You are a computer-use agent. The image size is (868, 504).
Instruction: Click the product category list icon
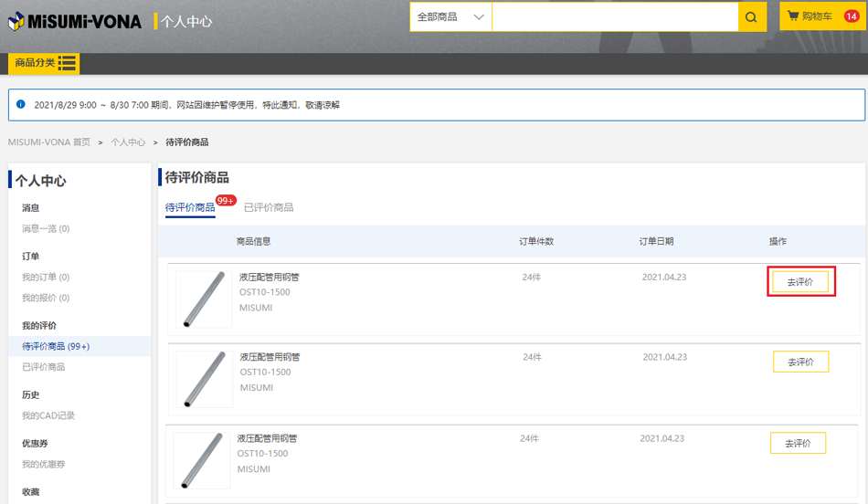click(67, 63)
